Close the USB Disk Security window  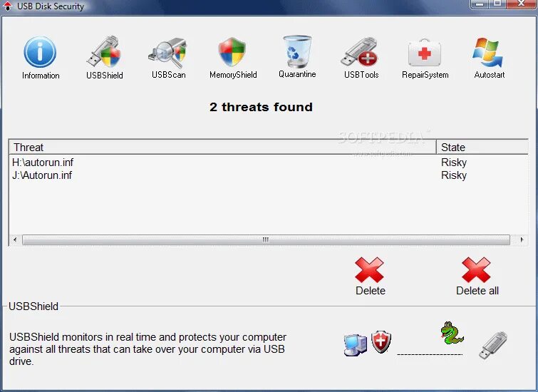point(521,4)
